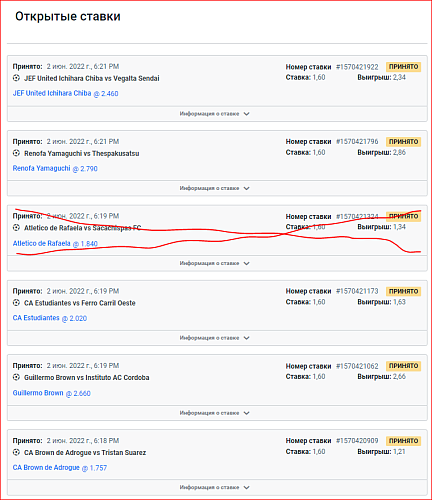Click soccer ball icon beside Guillermo Brown match
432x500 pixels.
[16, 377]
